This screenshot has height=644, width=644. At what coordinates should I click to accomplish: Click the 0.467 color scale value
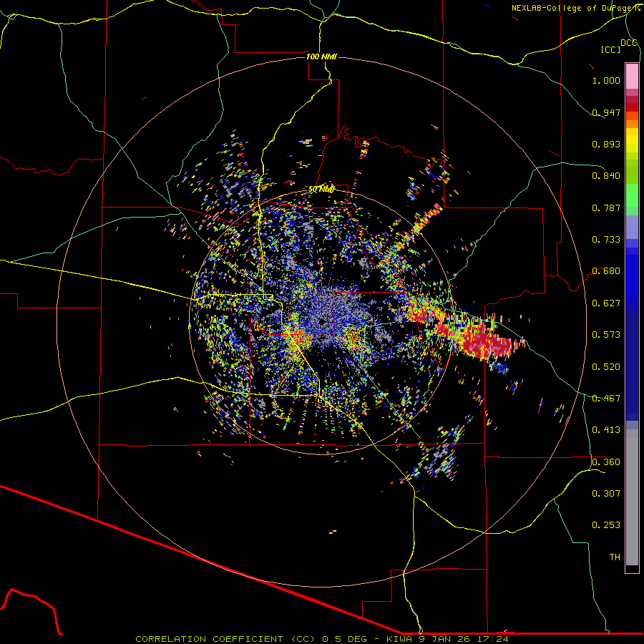coord(606,399)
